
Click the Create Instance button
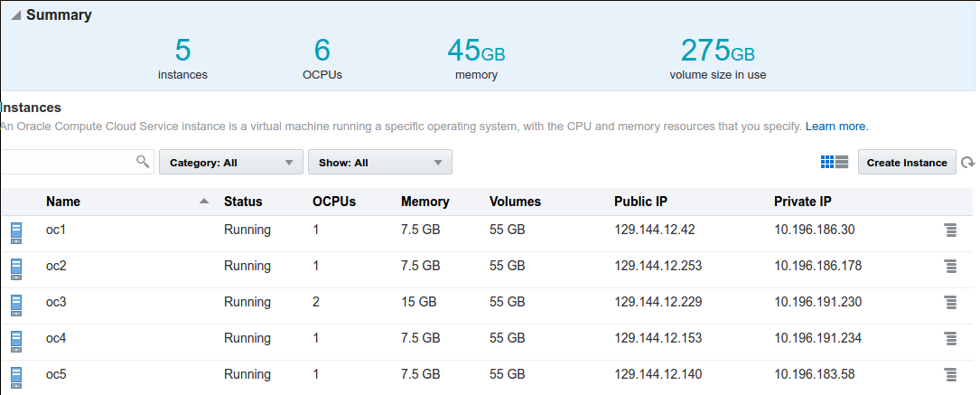[x=907, y=162]
